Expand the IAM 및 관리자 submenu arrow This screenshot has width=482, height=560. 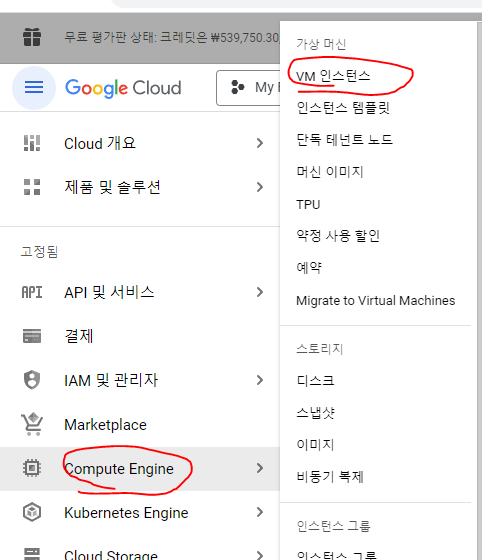(260, 380)
